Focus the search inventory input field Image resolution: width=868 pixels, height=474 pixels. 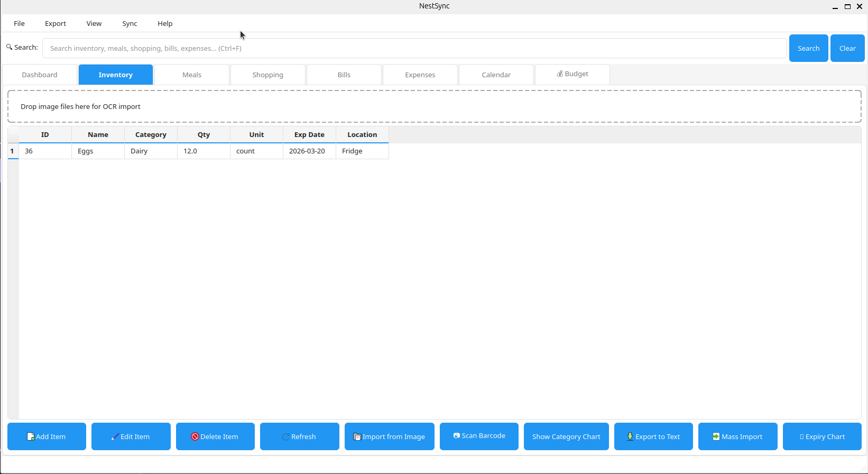[x=414, y=48]
